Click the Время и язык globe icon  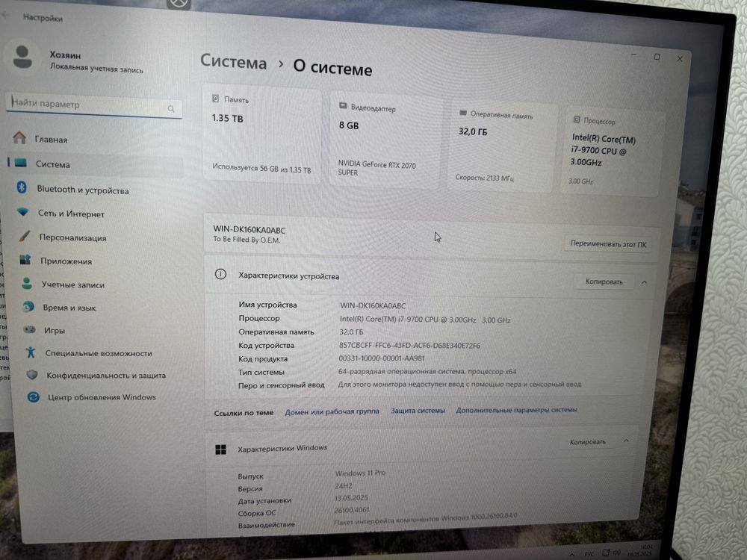click(28, 306)
